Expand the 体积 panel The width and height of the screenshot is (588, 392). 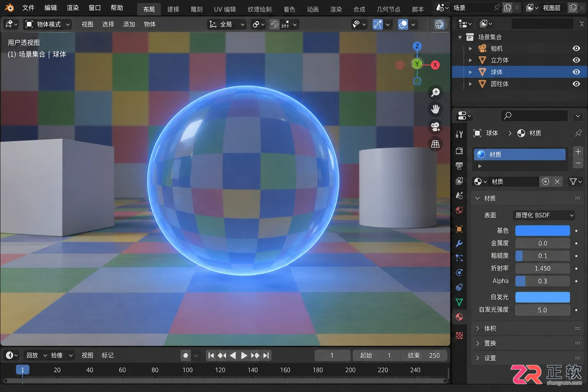[528, 328]
